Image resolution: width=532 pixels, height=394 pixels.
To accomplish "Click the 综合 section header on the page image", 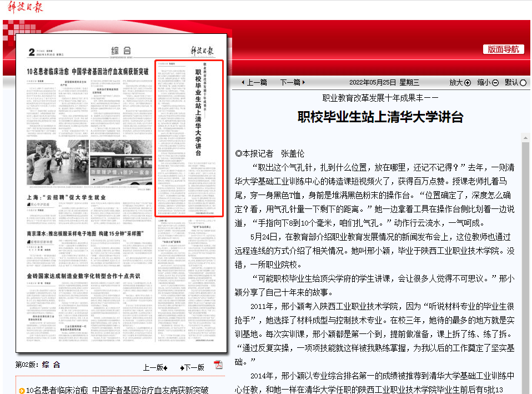I will 121,51.
